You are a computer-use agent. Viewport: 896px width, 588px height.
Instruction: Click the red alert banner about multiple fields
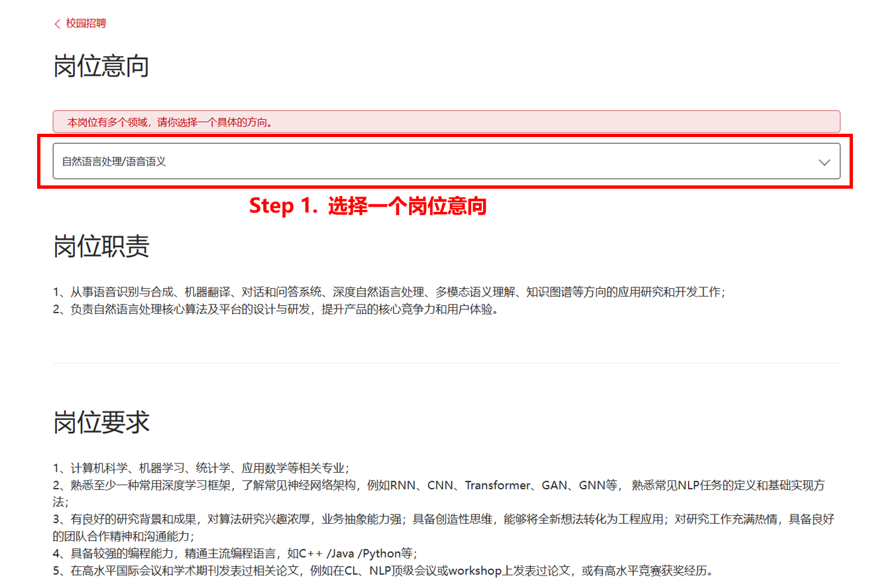(x=446, y=122)
